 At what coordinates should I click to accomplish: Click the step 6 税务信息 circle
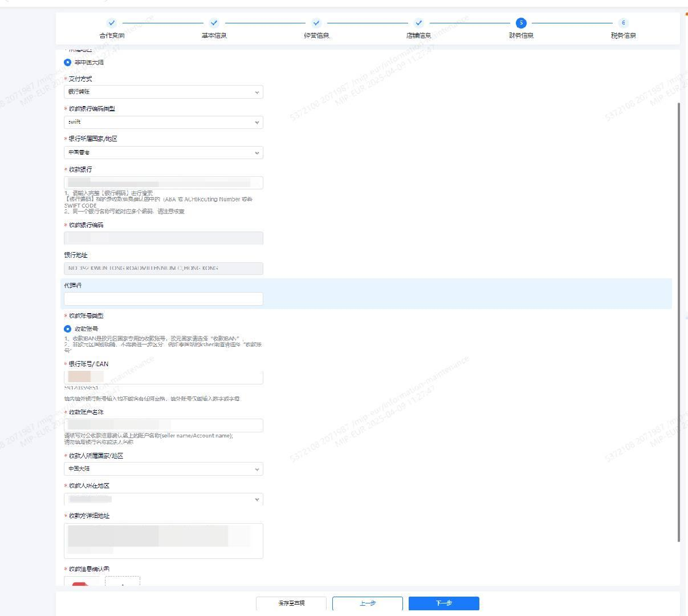[x=623, y=23]
